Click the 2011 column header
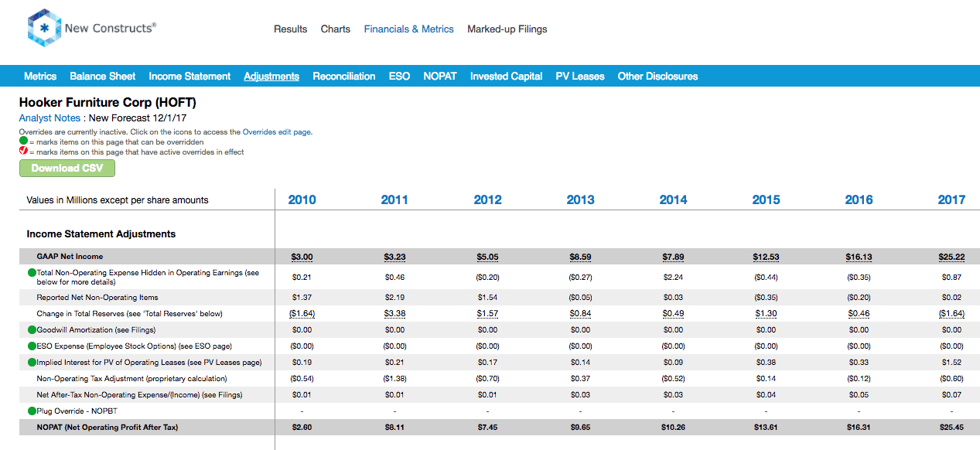Screen dimensions: 980x450 click(394, 199)
